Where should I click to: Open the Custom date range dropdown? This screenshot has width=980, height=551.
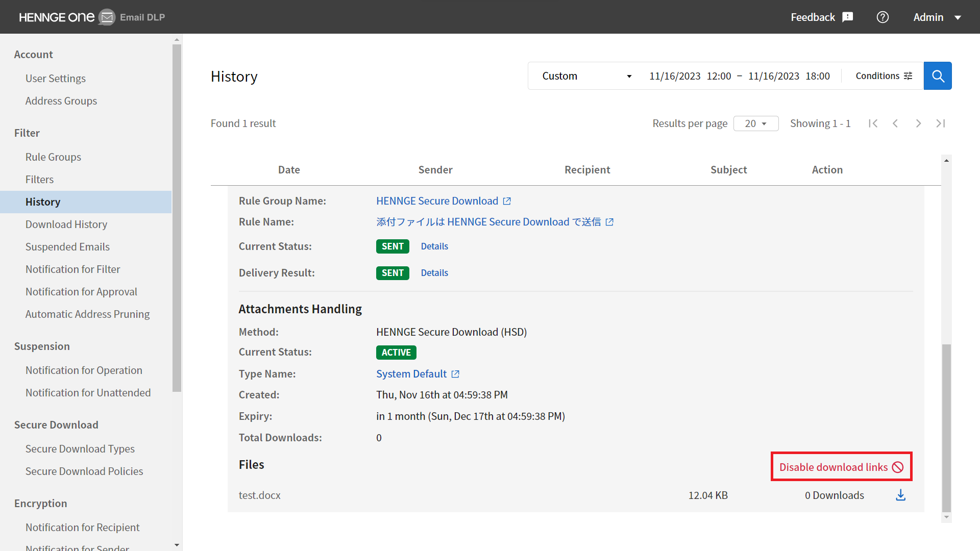click(x=587, y=76)
